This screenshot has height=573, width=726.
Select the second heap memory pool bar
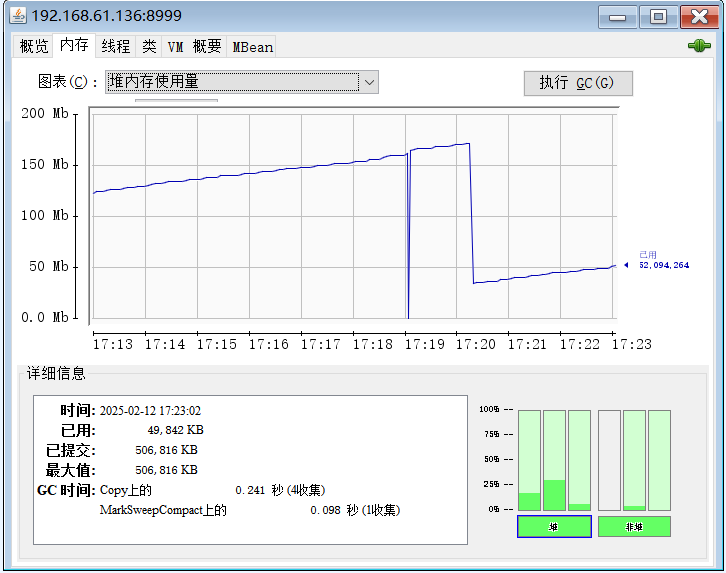(x=554, y=460)
